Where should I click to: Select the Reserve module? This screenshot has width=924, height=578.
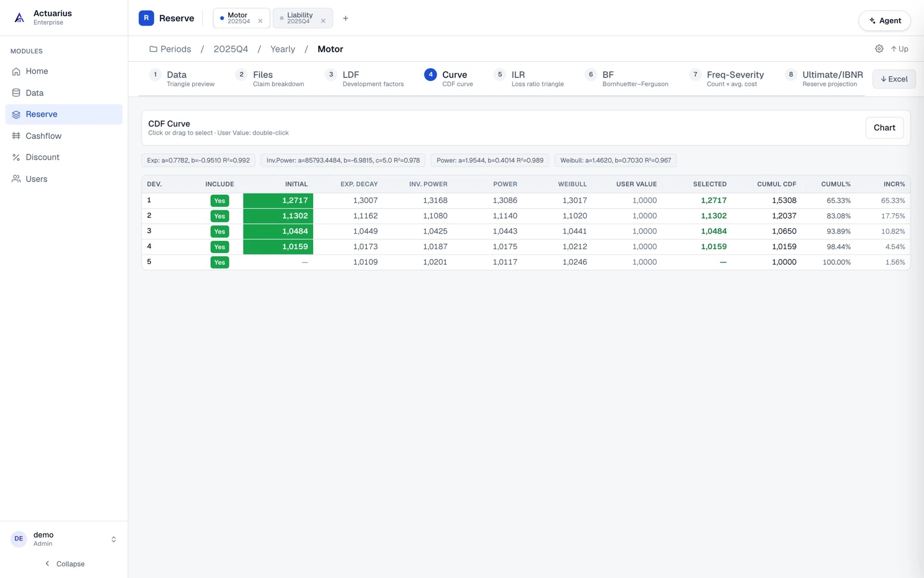pyautogui.click(x=64, y=114)
